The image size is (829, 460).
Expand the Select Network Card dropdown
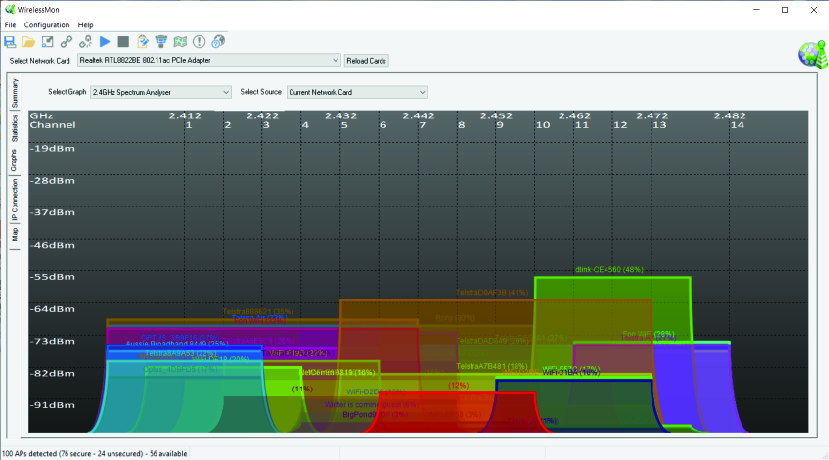pyautogui.click(x=335, y=60)
